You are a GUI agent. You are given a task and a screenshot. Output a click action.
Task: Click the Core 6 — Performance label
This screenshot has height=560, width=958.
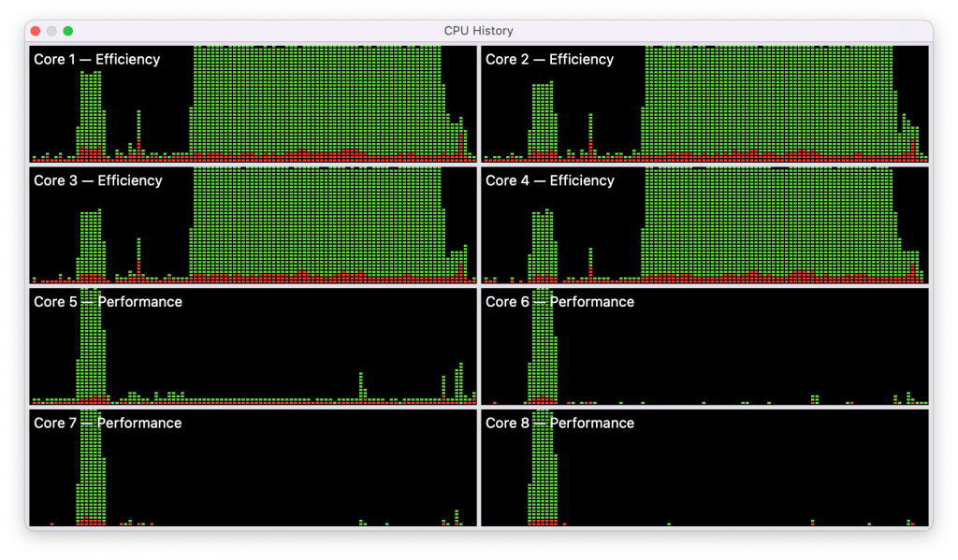[x=559, y=302]
